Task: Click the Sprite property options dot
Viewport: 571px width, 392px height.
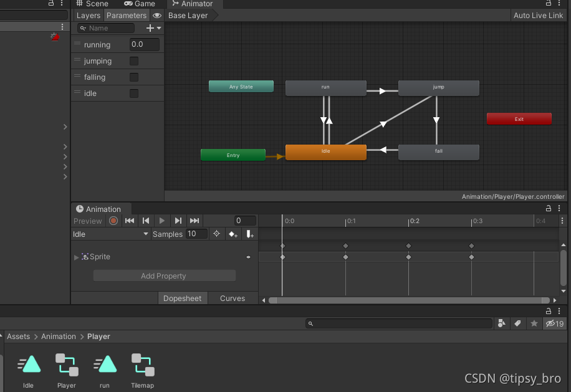Action: 248,257
